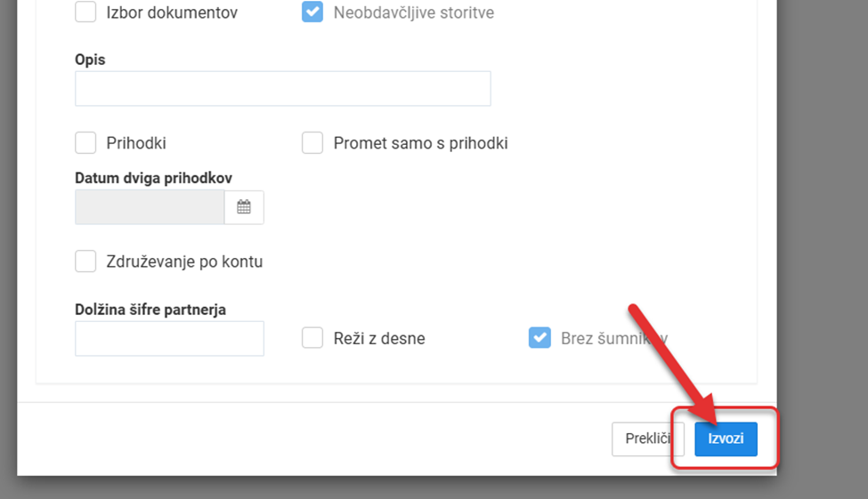Select the Dolžina šifre partnerja input box
The height and width of the screenshot is (499, 868).
(169, 339)
